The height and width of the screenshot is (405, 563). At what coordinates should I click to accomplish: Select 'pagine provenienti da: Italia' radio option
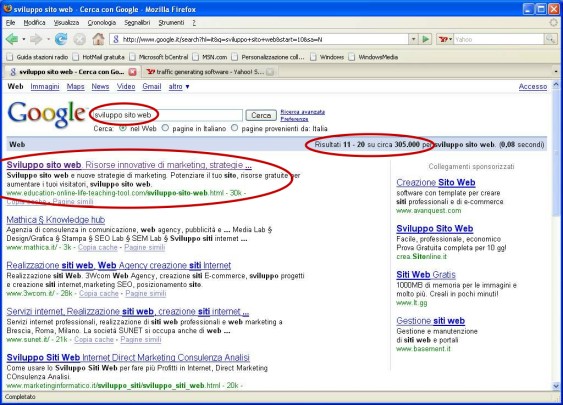tap(234, 128)
